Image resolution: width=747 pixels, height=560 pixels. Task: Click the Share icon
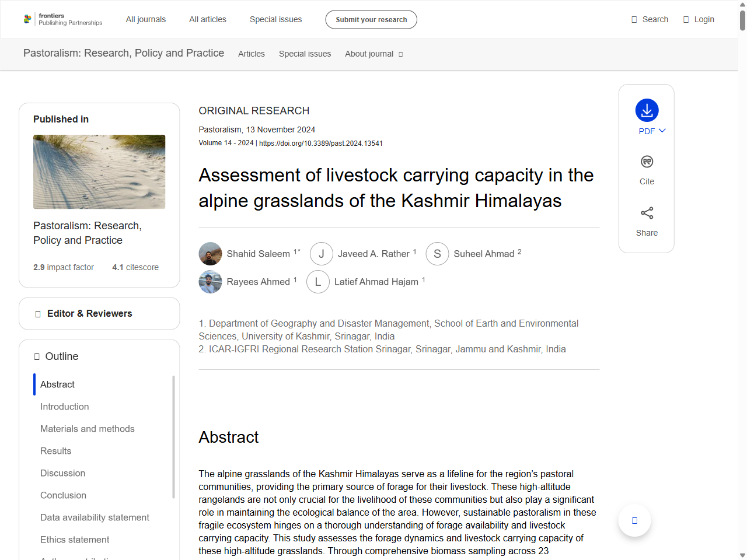646,213
